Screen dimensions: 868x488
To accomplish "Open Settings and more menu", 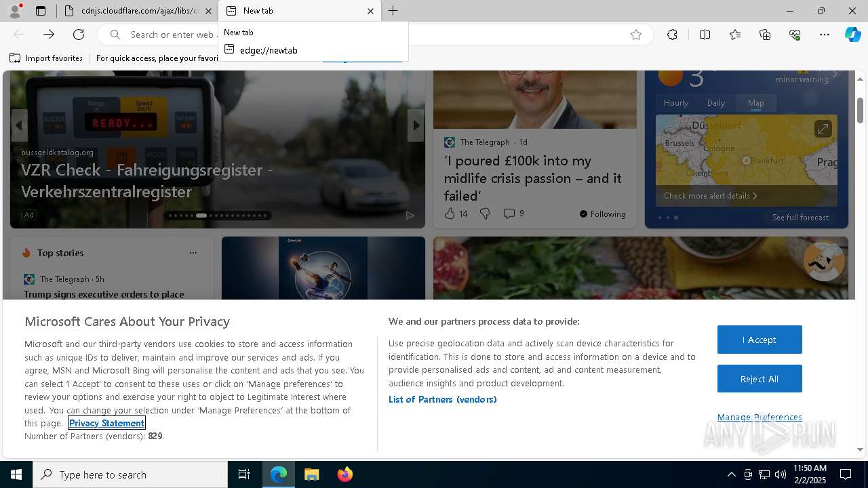I will [825, 35].
